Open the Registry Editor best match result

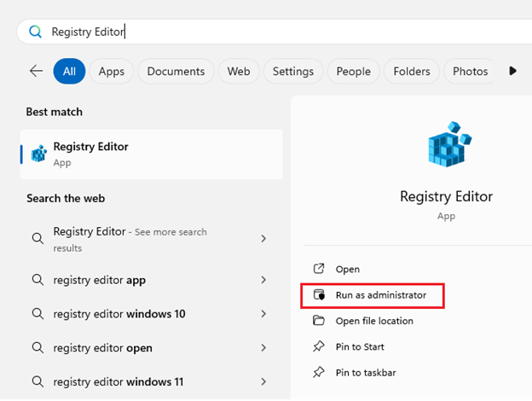point(151,154)
